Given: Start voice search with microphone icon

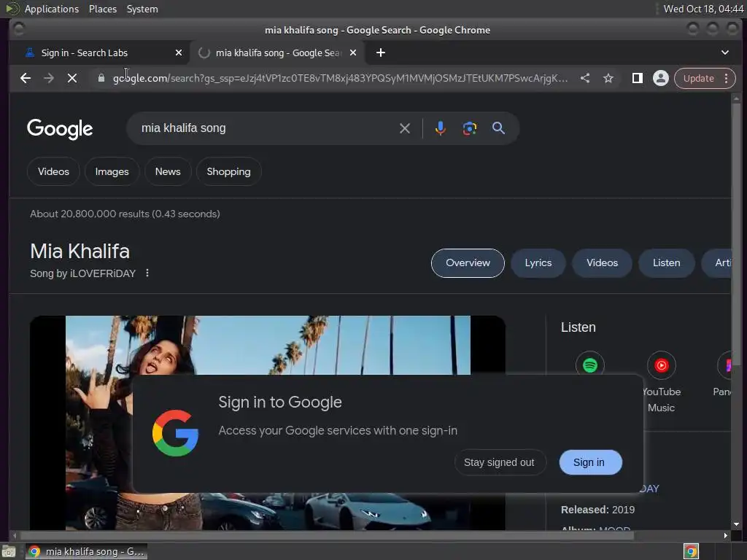Looking at the screenshot, I should (440, 128).
